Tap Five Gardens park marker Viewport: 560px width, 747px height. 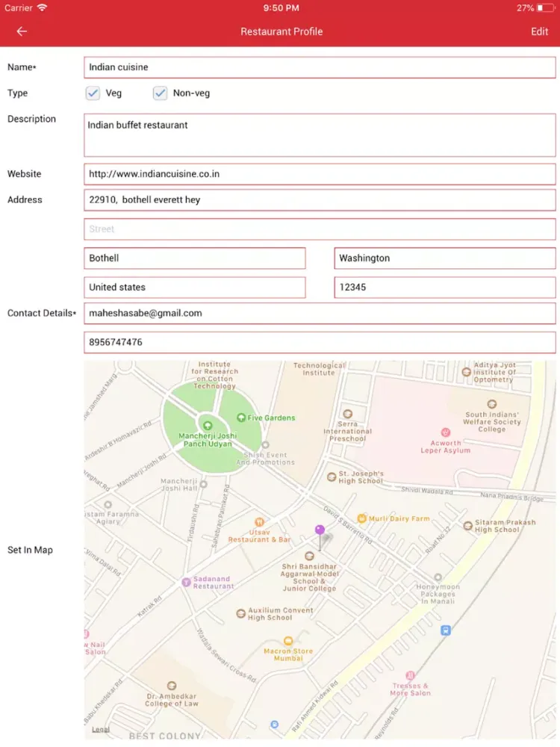pos(241,418)
